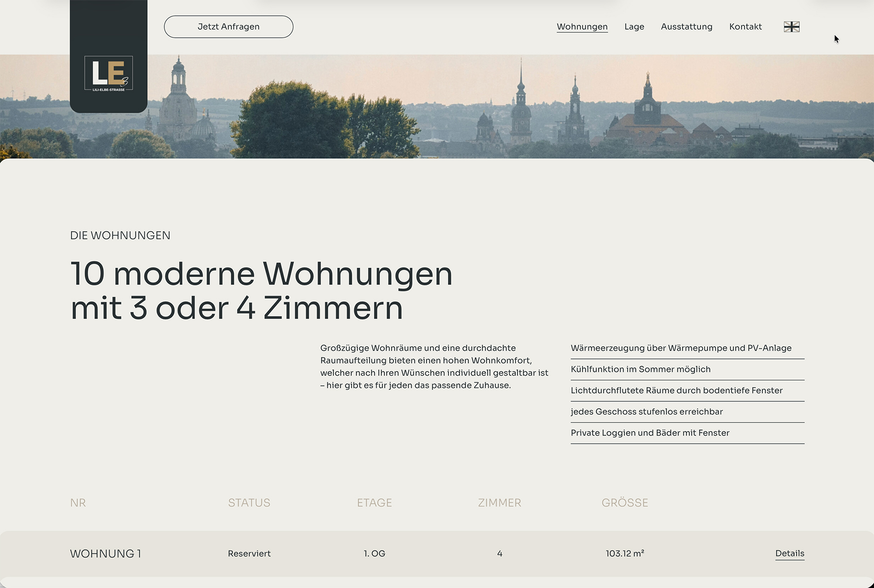Viewport: 874px width, 588px height.
Task: Click the ETAGE column header
Action: coord(374,503)
